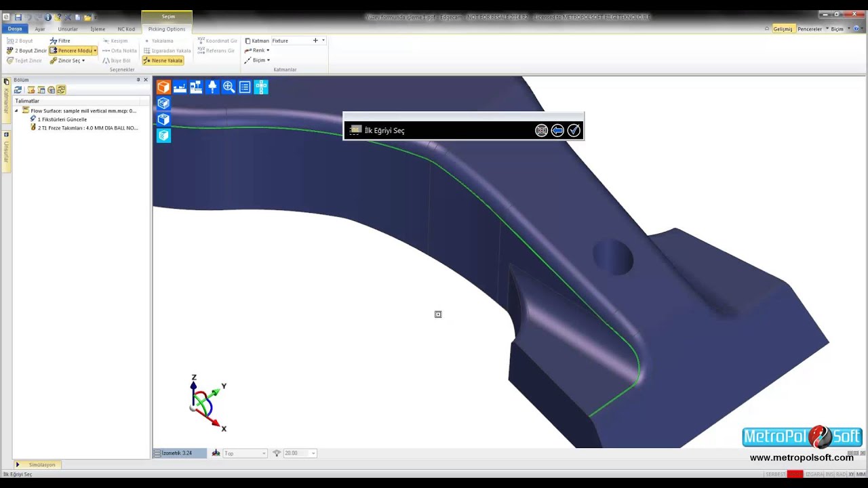Select the 2 T1 Freze Takımları tree item
The width and height of the screenshot is (868, 488).
tap(84, 127)
